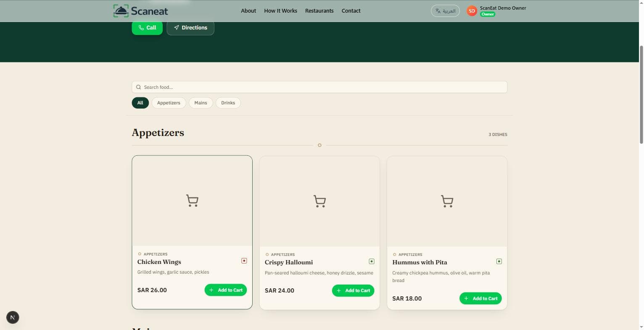
Task: Click the SAR 26.00 price
Action: click(x=152, y=290)
